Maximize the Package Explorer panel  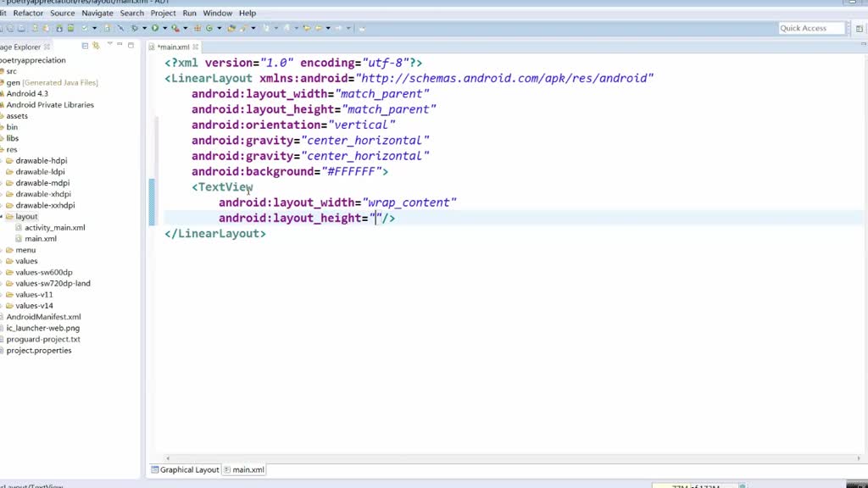click(131, 46)
